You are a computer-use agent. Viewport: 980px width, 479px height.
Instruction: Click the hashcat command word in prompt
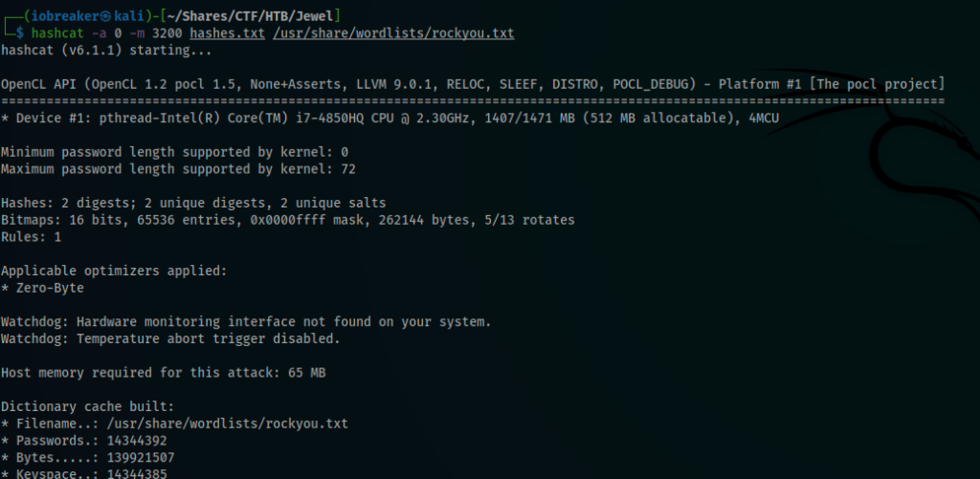point(57,33)
